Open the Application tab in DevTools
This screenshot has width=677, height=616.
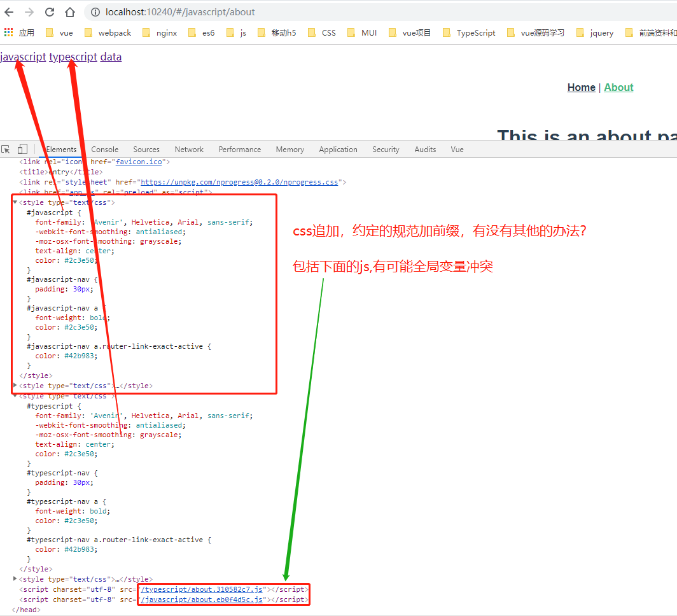coord(338,150)
